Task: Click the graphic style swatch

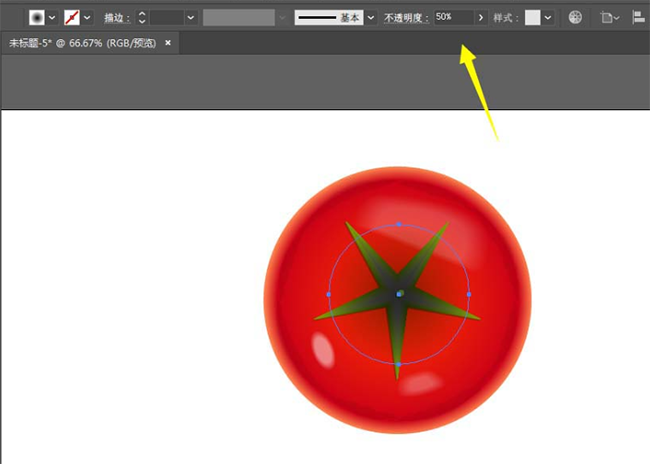Action: pos(532,17)
